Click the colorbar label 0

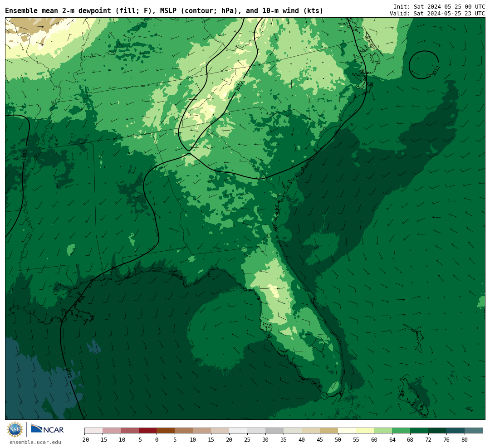click(157, 440)
